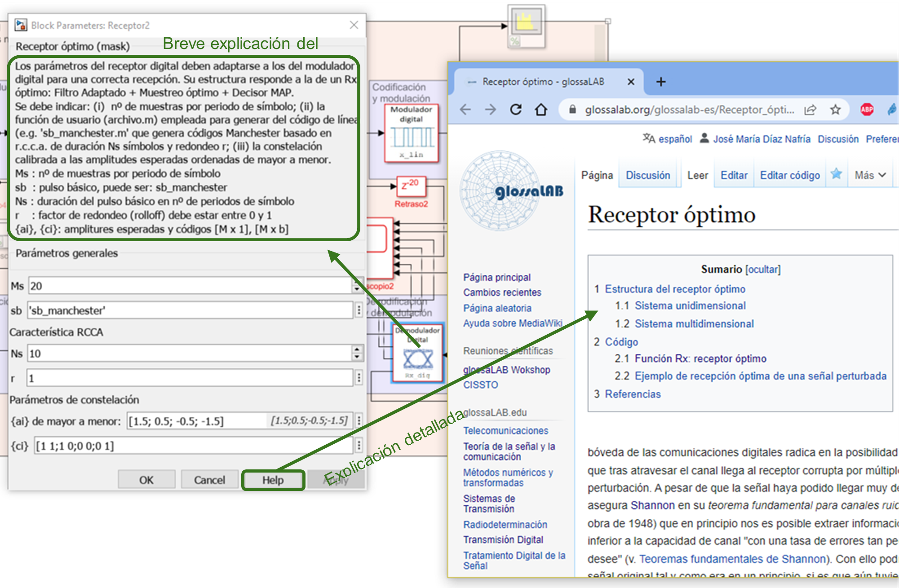The height and width of the screenshot is (588, 899).
Task: Open Página aleatoria in sidebar
Action: point(497,308)
